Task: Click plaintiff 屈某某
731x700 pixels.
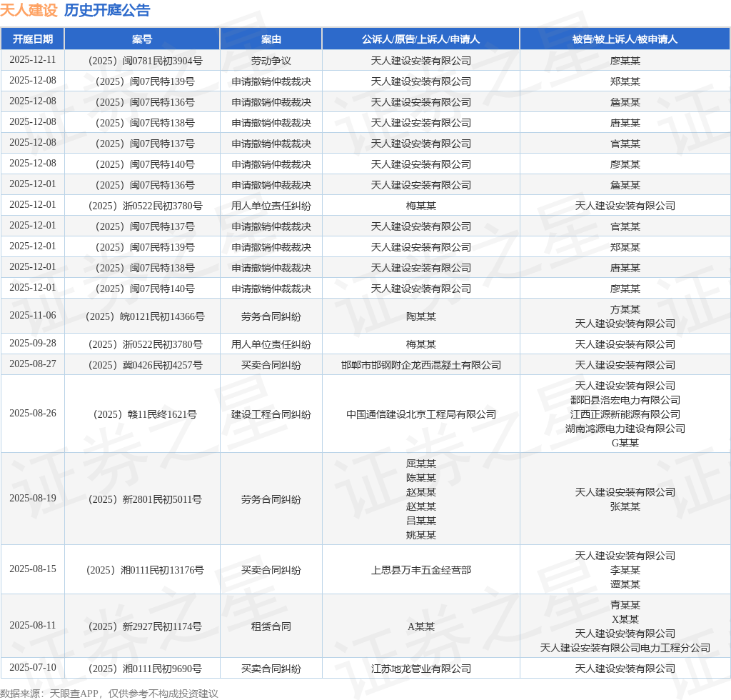Action: pos(421,464)
